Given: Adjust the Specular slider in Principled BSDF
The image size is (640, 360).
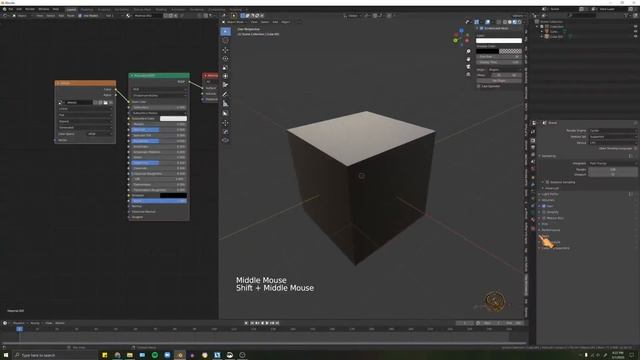Looking at the screenshot, I should click(159, 130).
